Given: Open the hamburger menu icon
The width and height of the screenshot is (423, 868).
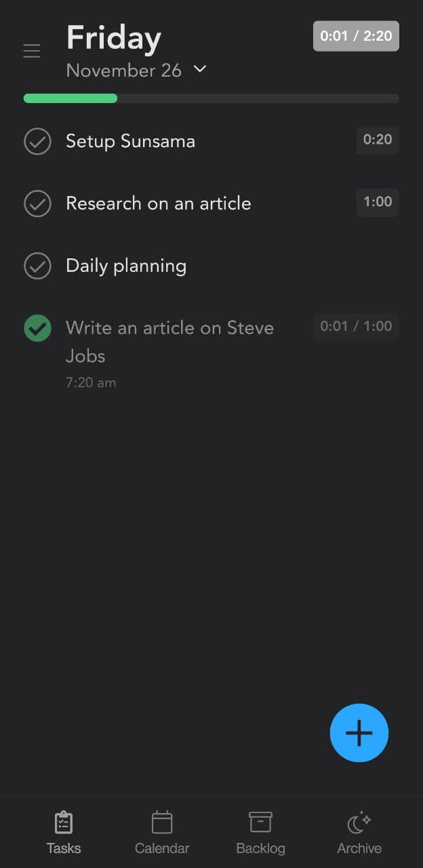Looking at the screenshot, I should [x=32, y=51].
